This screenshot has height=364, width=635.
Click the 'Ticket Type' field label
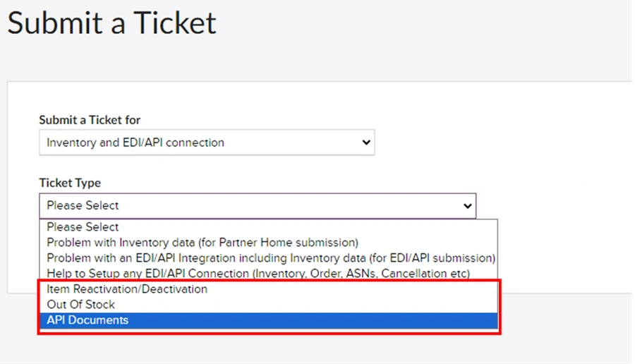[x=70, y=183]
